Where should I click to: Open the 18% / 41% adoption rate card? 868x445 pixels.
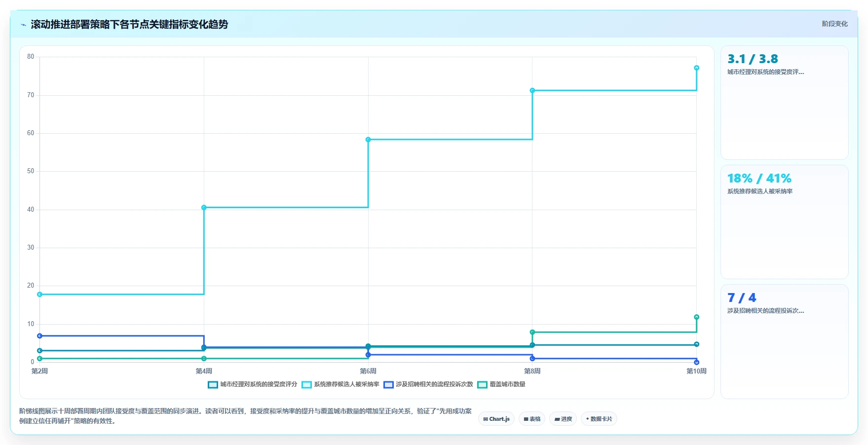784,222
